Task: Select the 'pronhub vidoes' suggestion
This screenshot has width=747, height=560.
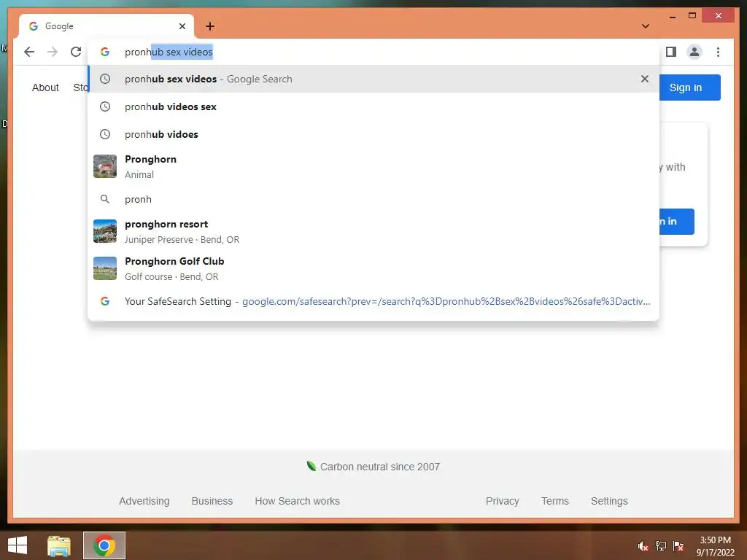Action: [373, 134]
